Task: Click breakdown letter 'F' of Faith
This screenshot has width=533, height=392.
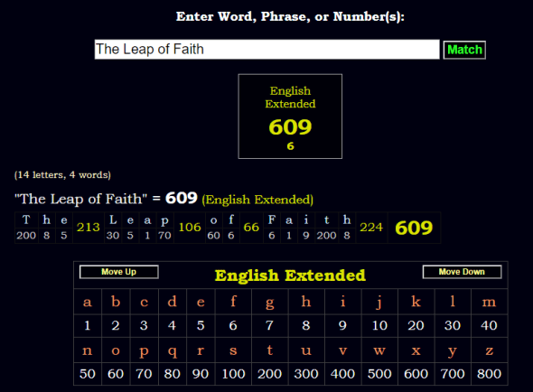Action: [x=272, y=220]
